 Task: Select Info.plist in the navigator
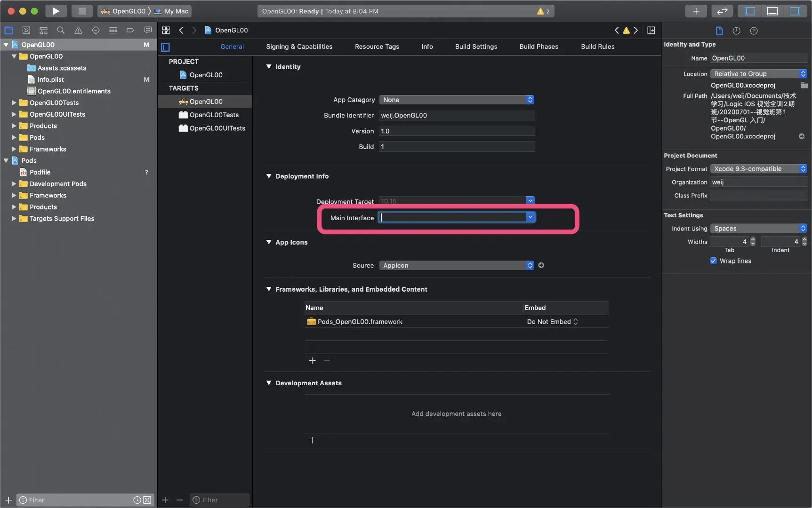coord(50,79)
